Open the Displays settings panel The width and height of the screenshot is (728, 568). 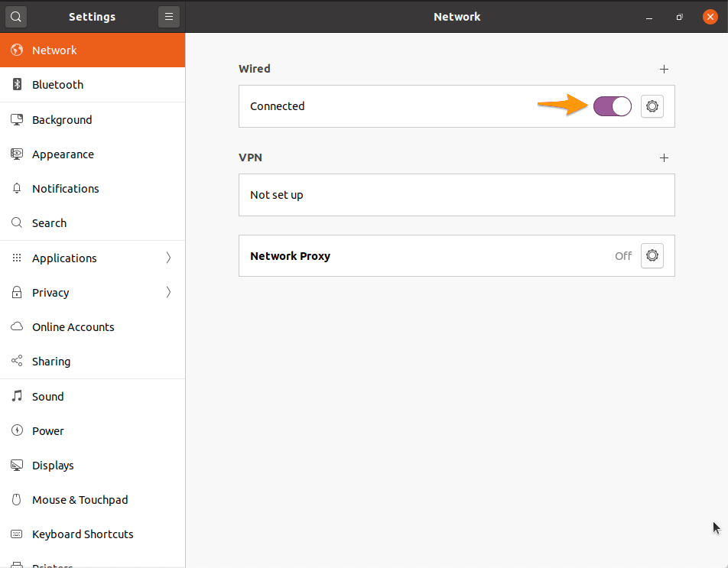[x=52, y=465]
